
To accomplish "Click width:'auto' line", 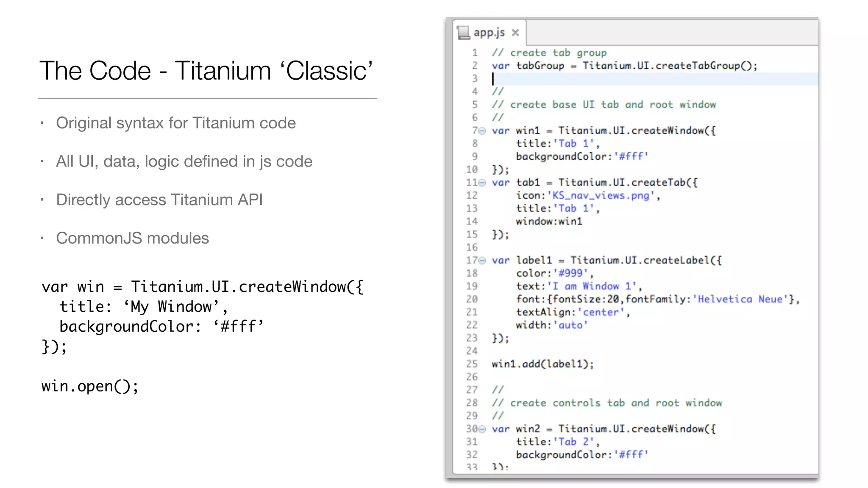I will [552, 325].
